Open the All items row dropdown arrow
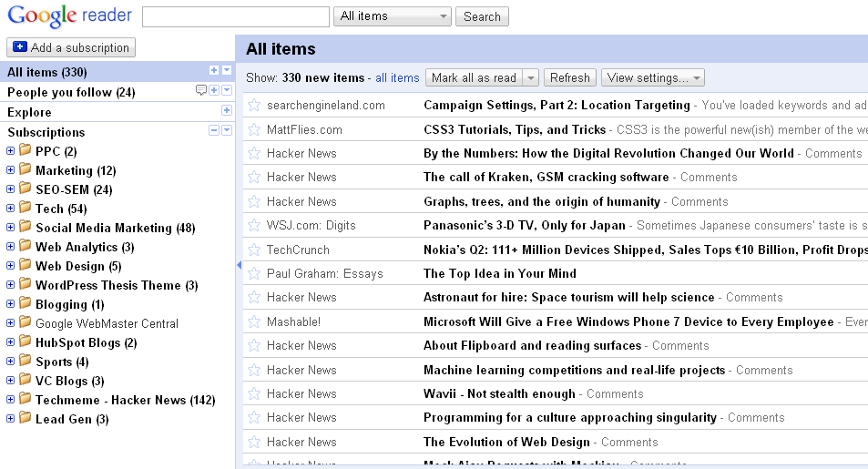 (227, 70)
